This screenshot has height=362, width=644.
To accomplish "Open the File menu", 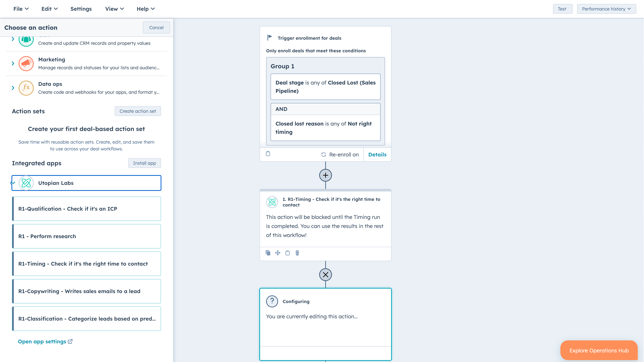I will [x=21, y=9].
